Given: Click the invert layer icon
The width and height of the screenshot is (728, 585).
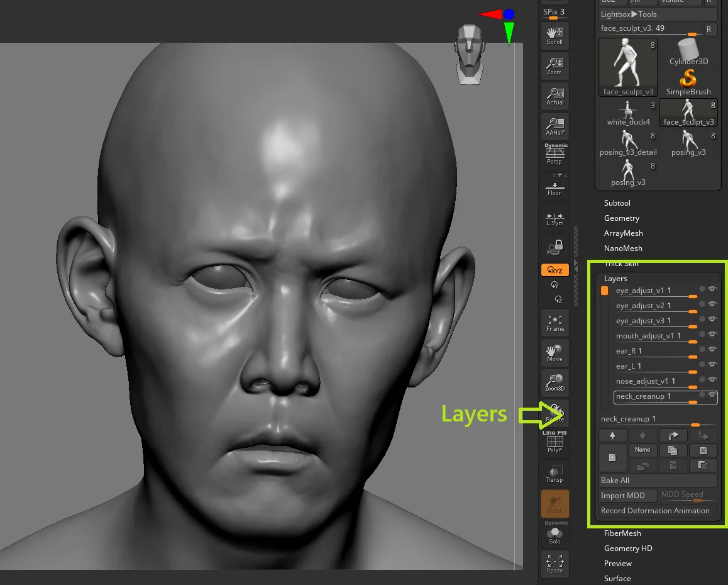Looking at the screenshot, I should tap(703, 465).
